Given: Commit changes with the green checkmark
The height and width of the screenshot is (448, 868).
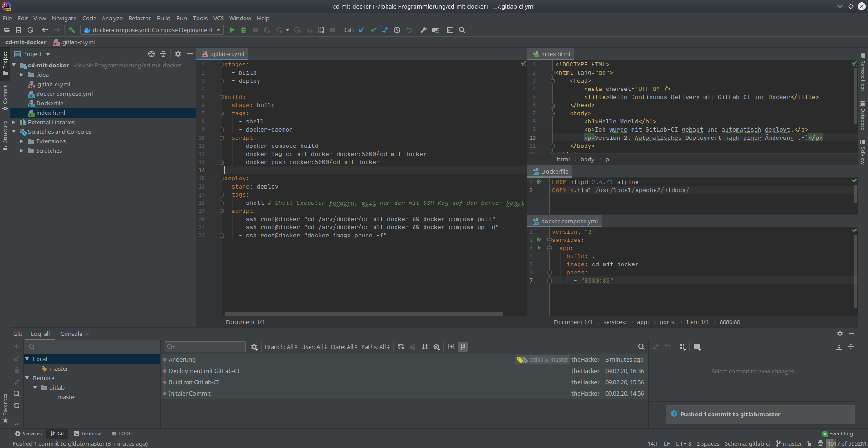Looking at the screenshot, I should 373,30.
